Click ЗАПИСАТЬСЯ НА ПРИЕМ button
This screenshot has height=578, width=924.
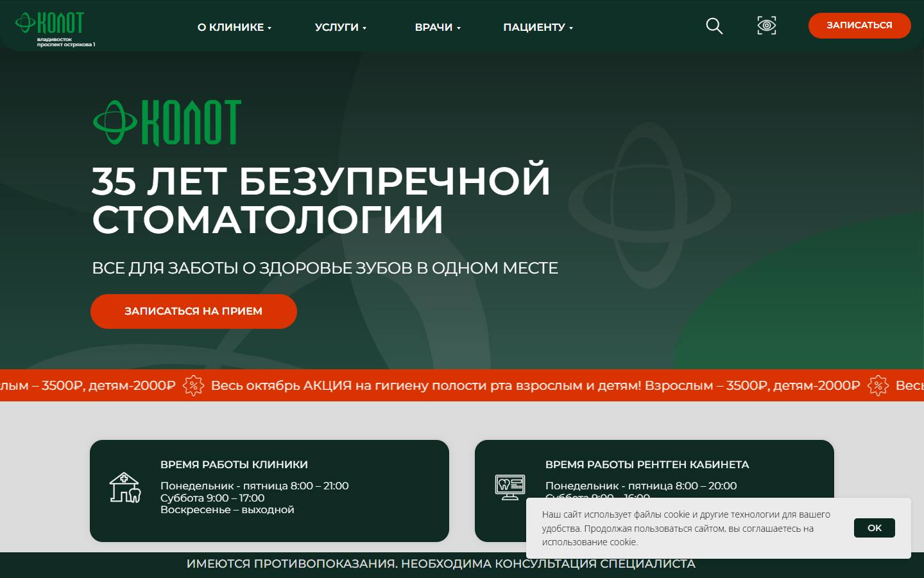[x=194, y=311]
